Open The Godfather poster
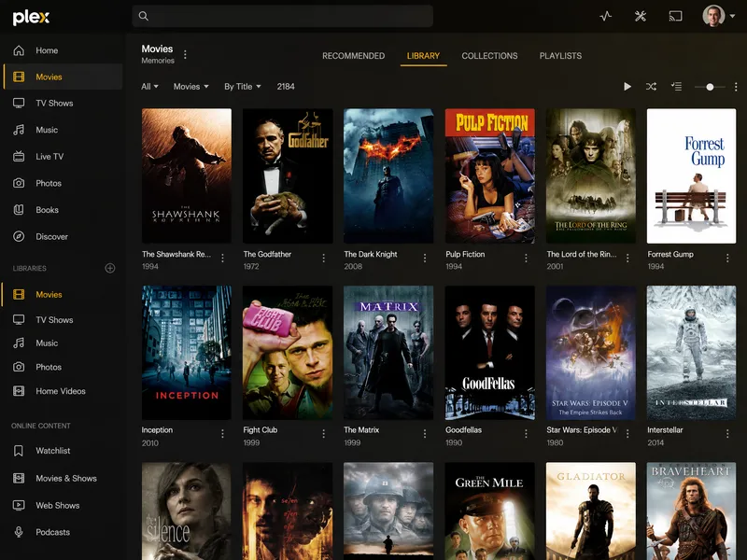The width and height of the screenshot is (747, 560). [x=288, y=175]
